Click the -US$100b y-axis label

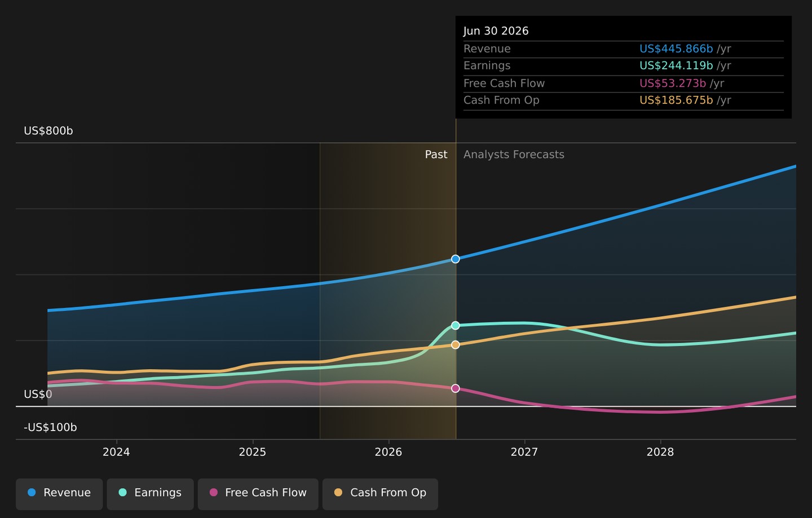tap(50, 428)
